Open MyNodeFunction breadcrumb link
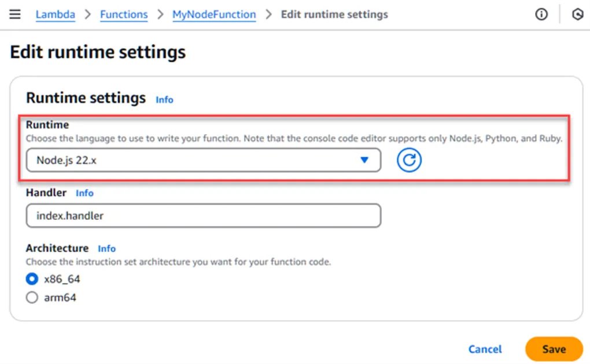 coord(214,14)
